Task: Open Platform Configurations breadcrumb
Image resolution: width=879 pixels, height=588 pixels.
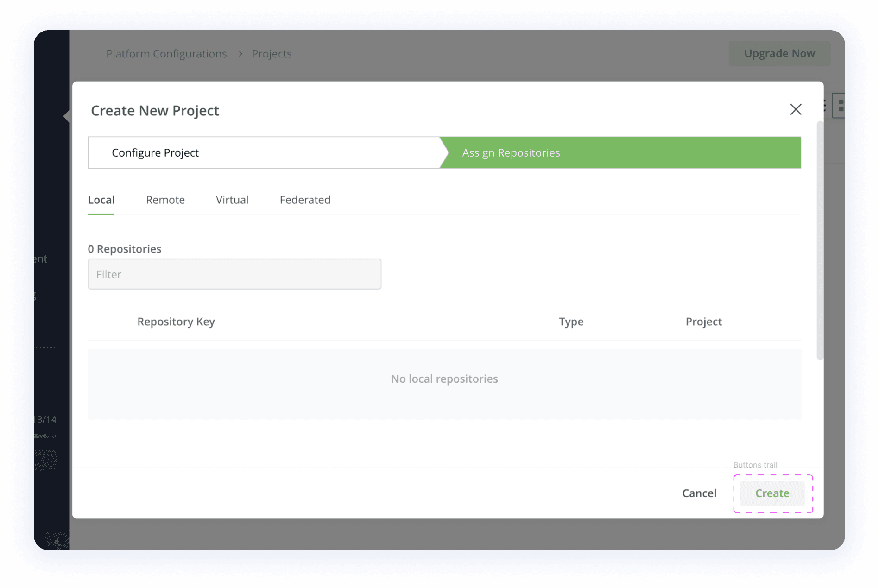Action: [166, 54]
